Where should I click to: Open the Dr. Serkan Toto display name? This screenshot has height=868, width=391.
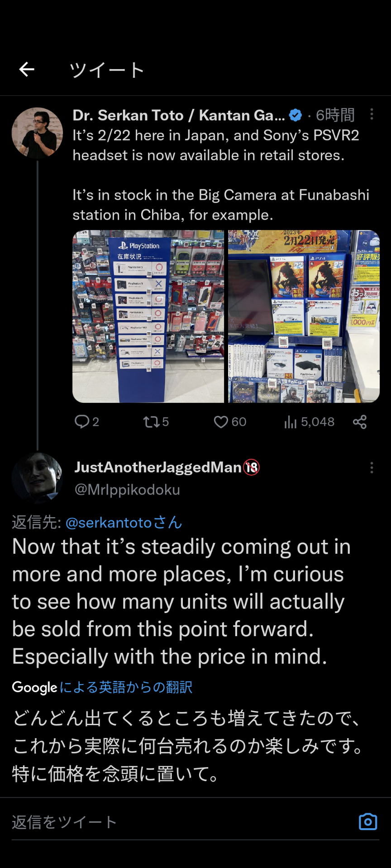pos(179,115)
